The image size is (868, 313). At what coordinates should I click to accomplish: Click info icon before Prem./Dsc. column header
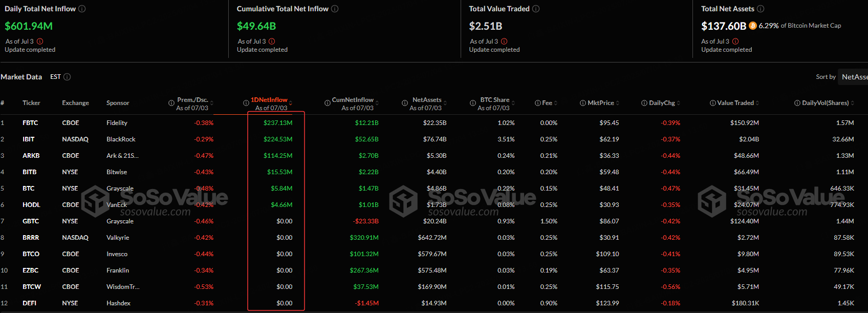click(171, 103)
